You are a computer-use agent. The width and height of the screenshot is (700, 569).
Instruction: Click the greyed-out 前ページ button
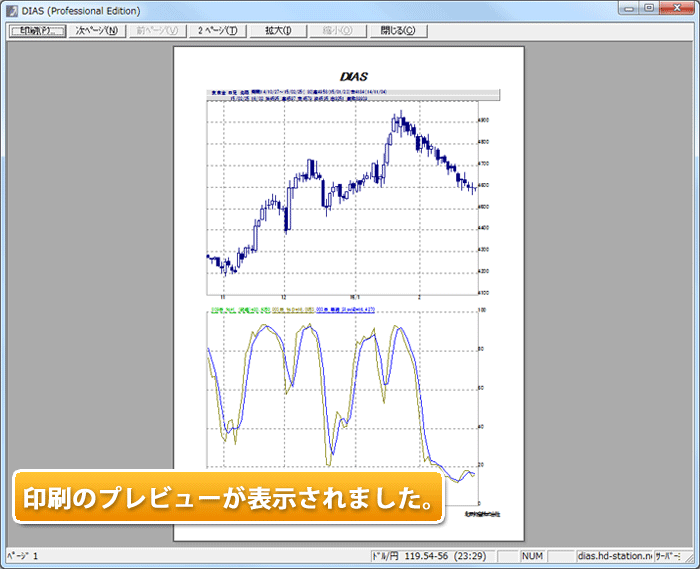coord(157,30)
